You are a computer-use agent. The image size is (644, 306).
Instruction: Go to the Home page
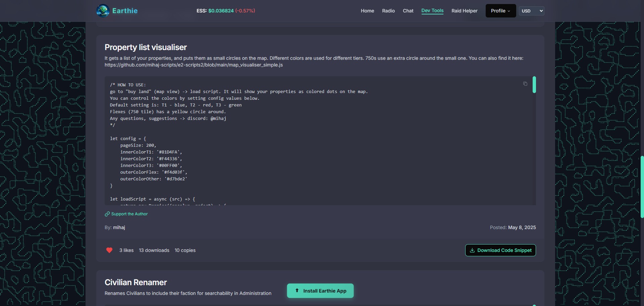[367, 11]
